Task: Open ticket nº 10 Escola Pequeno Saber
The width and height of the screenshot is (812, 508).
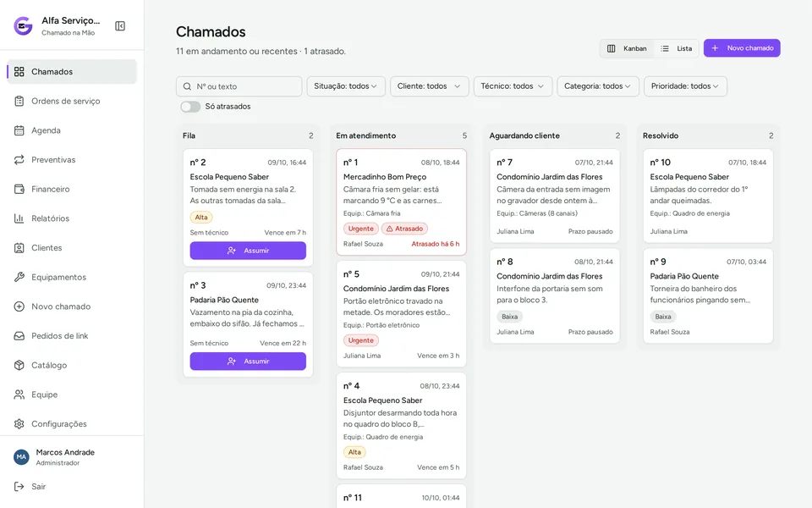Action: coord(708,196)
